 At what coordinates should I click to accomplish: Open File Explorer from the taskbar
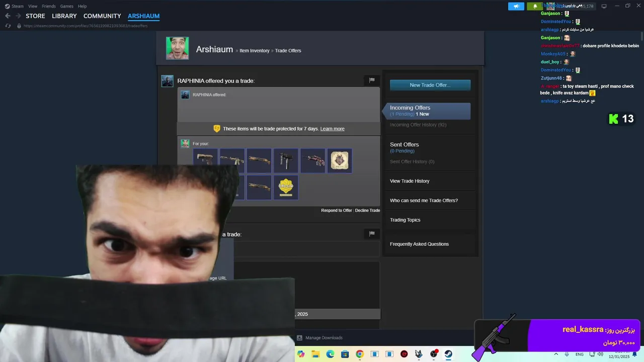pyautogui.click(x=315, y=354)
